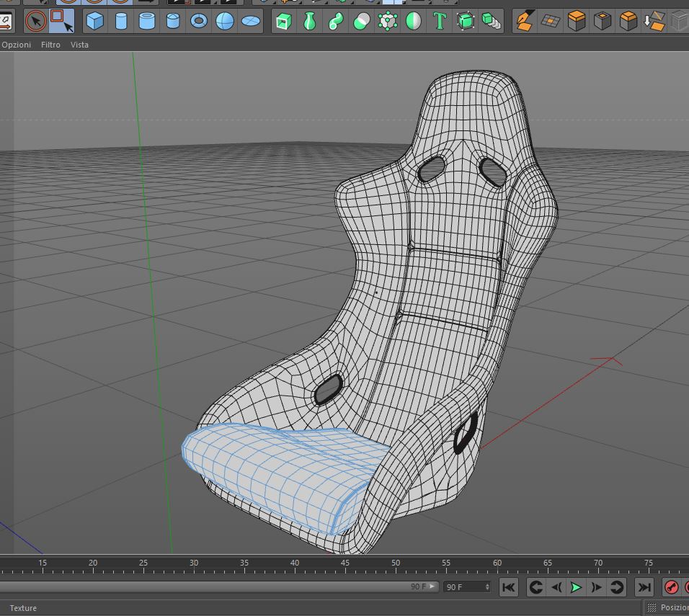Click the 90 F frame stepper arrows
This screenshot has height=616, width=689.
click(487, 587)
